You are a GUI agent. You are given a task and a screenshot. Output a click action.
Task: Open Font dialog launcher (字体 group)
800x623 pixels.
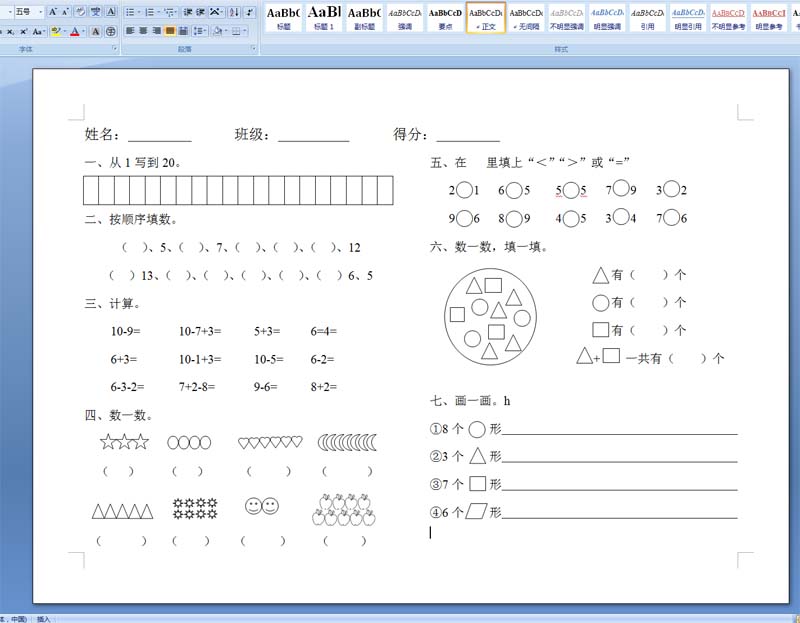(115, 48)
